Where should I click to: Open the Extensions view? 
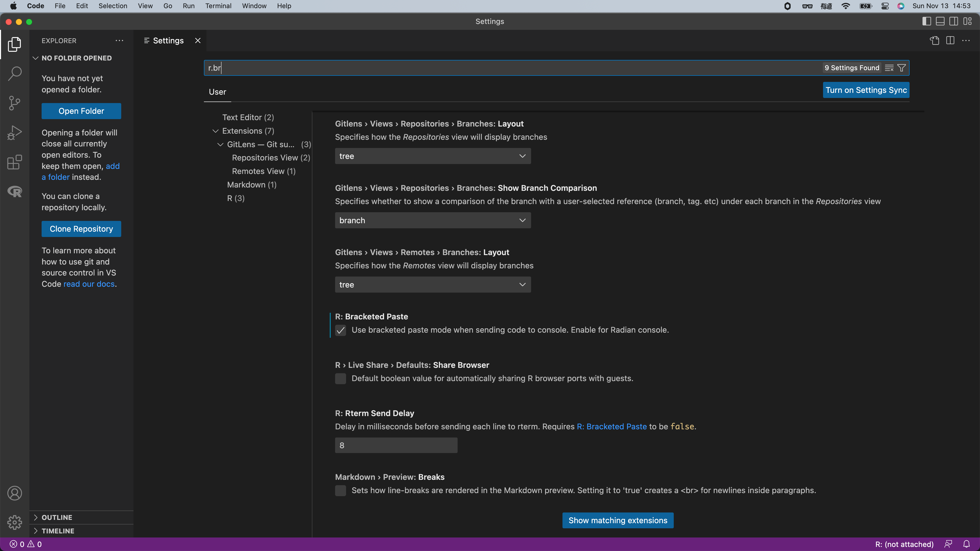pos(15,162)
